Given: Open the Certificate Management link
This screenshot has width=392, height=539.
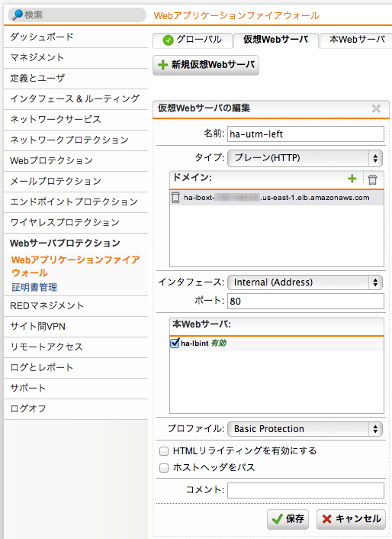Looking at the screenshot, I should (34, 287).
